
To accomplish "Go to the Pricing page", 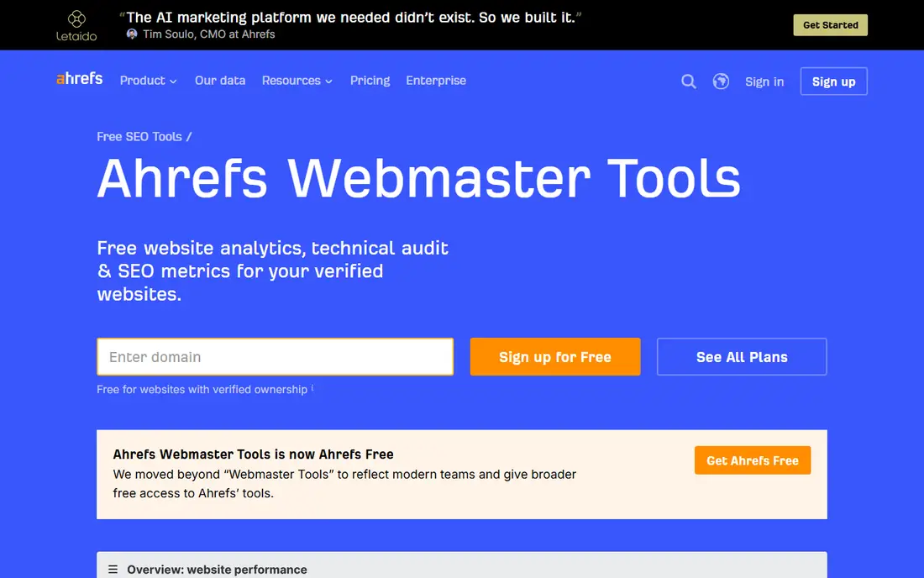I will point(370,81).
